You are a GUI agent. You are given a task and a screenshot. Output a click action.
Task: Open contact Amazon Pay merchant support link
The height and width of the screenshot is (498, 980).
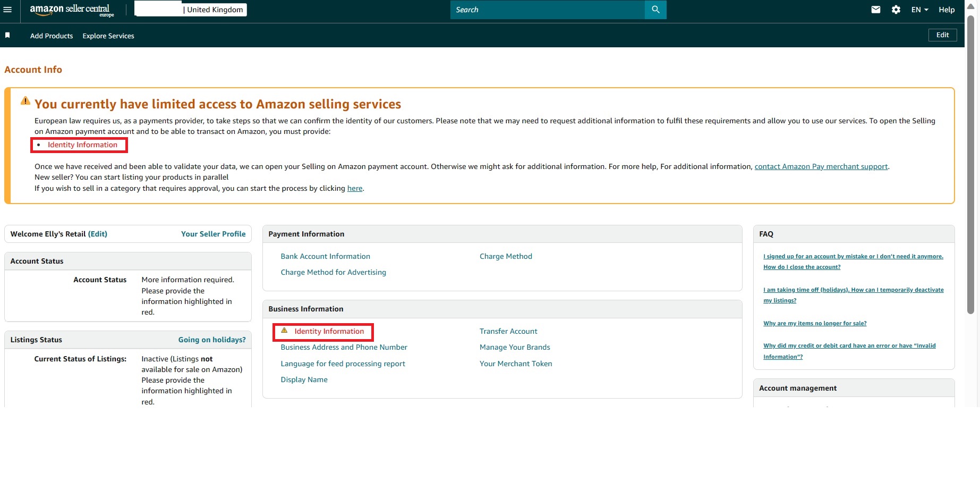tap(821, 166)
